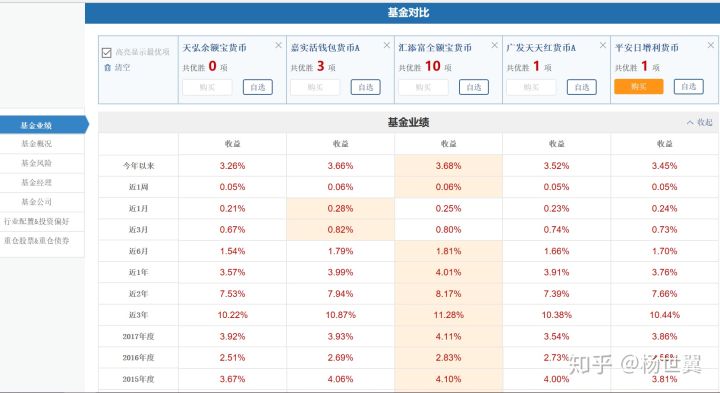
Task: Click 购买 under 天弘余额宝货币
Action: pos(207,87)
